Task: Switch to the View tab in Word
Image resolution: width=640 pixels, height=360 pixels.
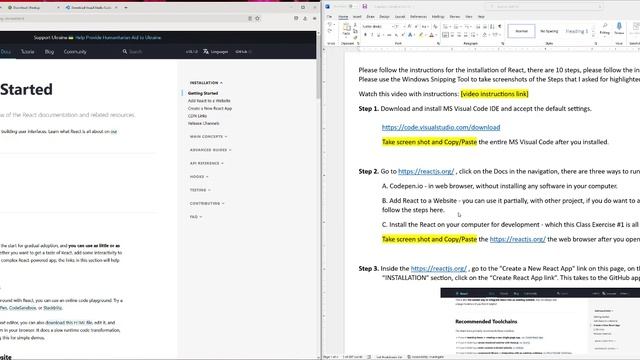Action: coord(469,17)
